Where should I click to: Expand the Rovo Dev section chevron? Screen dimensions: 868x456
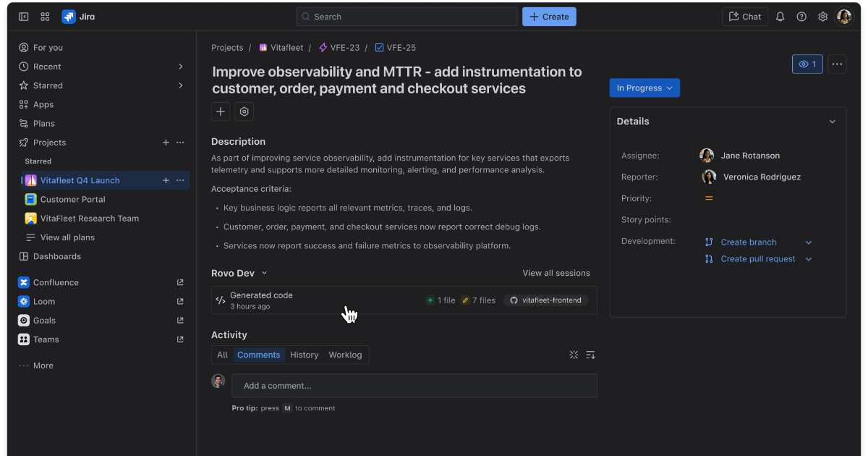click(264, 273)
